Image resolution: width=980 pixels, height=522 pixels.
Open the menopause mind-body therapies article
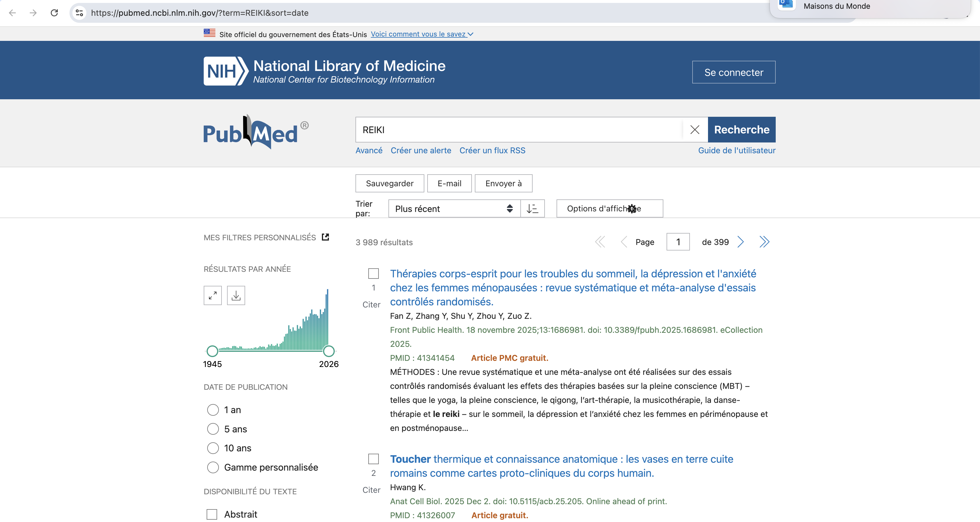click(x=573, y=288)
